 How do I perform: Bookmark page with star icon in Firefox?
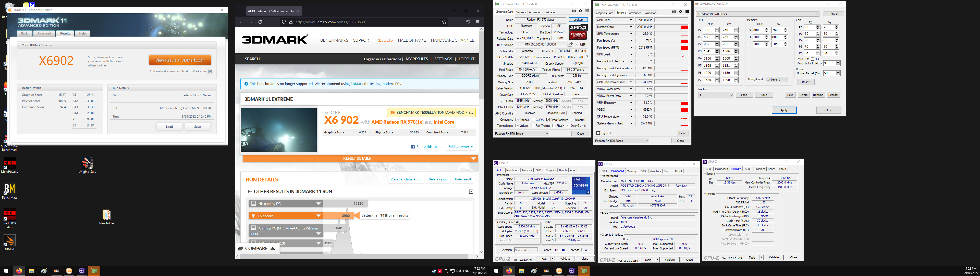pyautogui.click(x=444, y=22)
